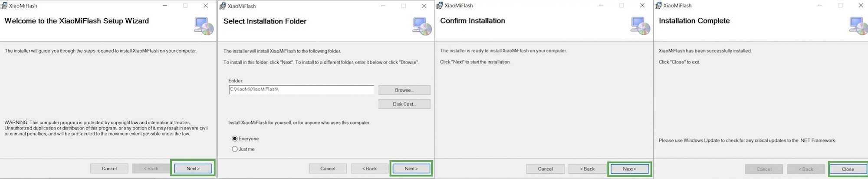Click the computer-and-disc setup icon on Welcome page

pos(204,26)
